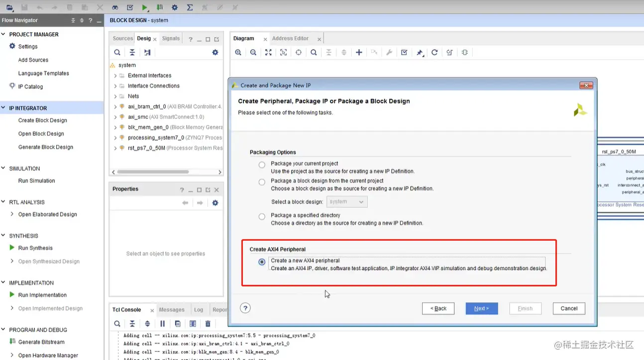The width and height of the screenshot is (644, 360).
Task: Click the Diagram zoom-to-selection icon
Action: [x=284, y=52]
